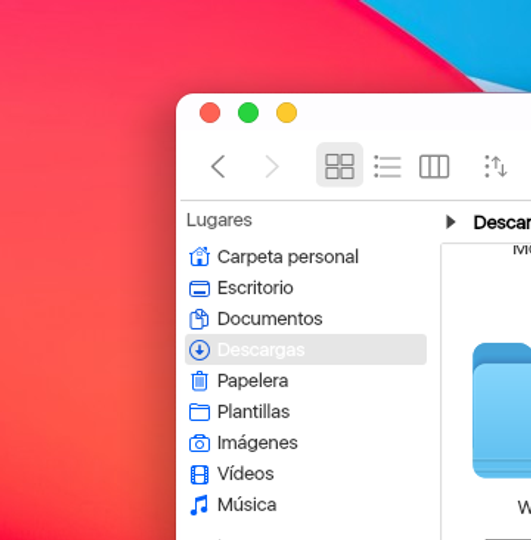The image size is (531, 540).
Task: Switch to detailed list view
Action: point(387,167)
